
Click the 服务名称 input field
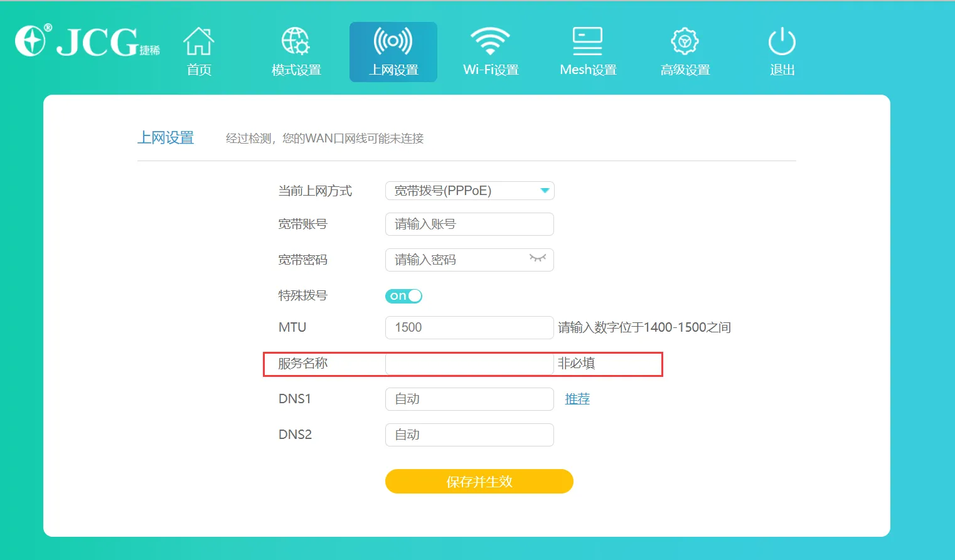tap(469, 364)
